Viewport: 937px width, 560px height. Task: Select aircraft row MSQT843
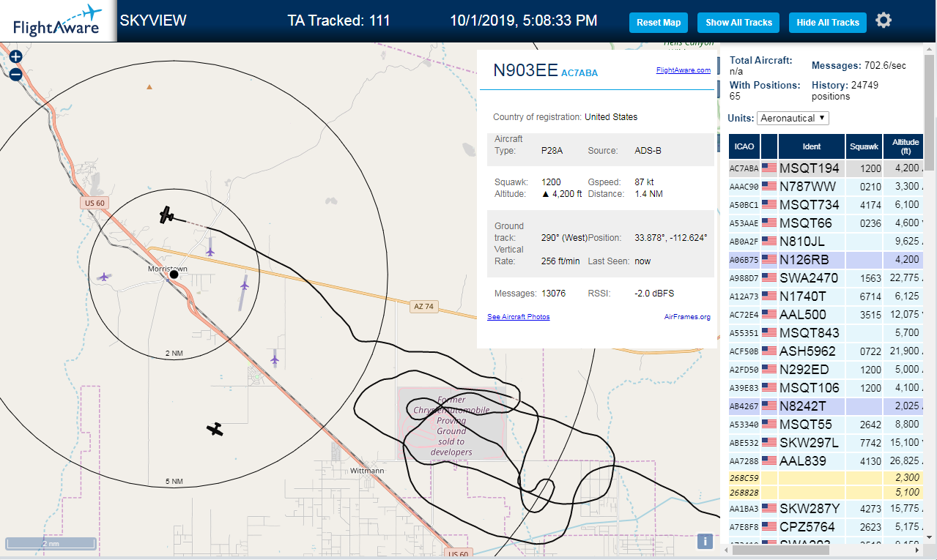click(x=826, y=332)
